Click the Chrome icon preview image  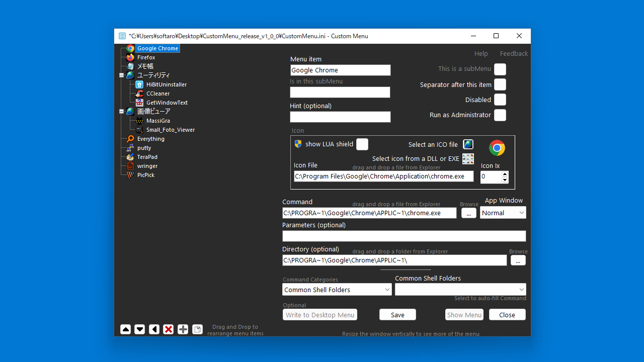coord(497,148)
